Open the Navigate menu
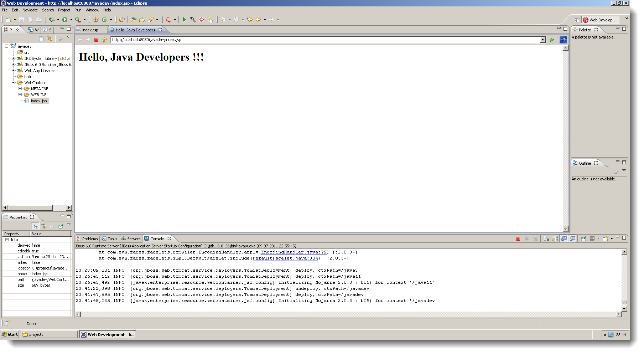This screenshot has width=644, height=354. click(30, 10)
